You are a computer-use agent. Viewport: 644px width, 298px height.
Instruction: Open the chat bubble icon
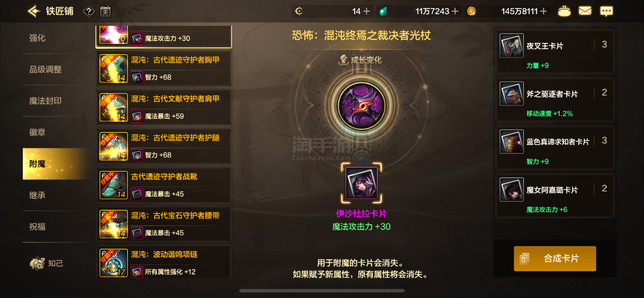pos(606,11)
